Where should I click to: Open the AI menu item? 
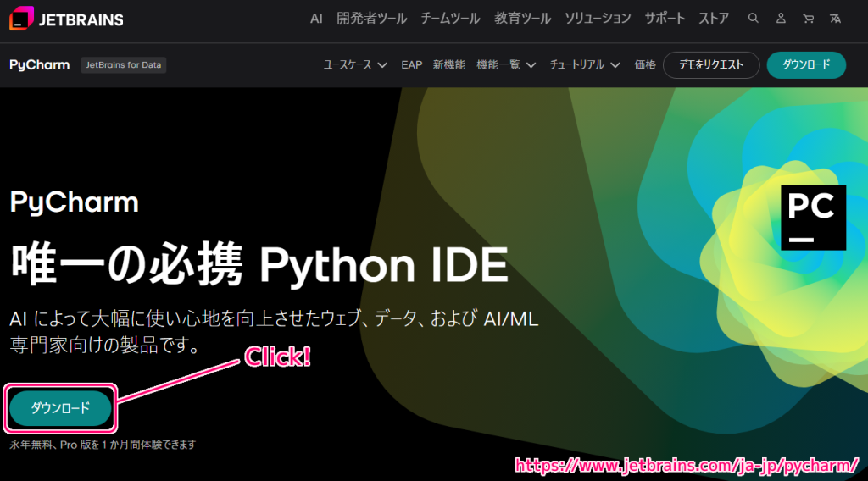316,19
